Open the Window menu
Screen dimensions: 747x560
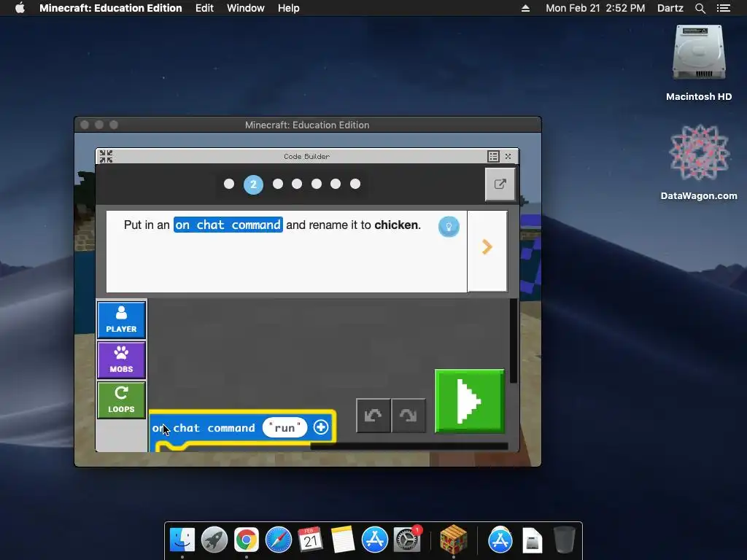(x=245, y=8)
